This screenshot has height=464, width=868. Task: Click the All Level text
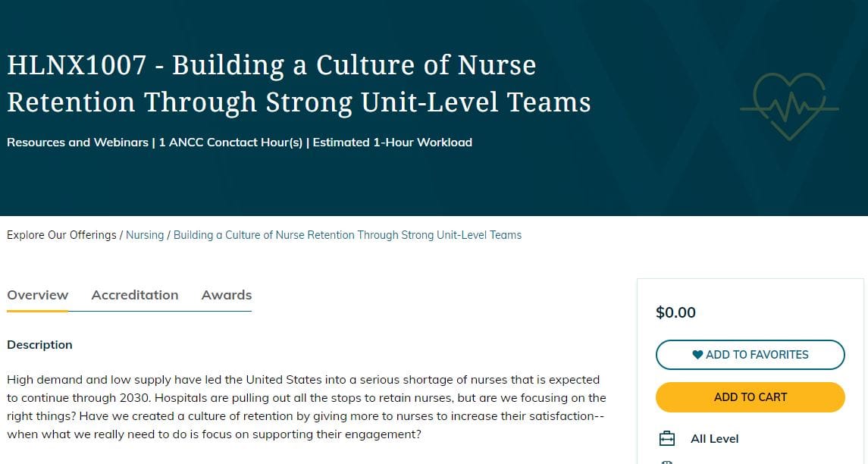coord(714,438)
